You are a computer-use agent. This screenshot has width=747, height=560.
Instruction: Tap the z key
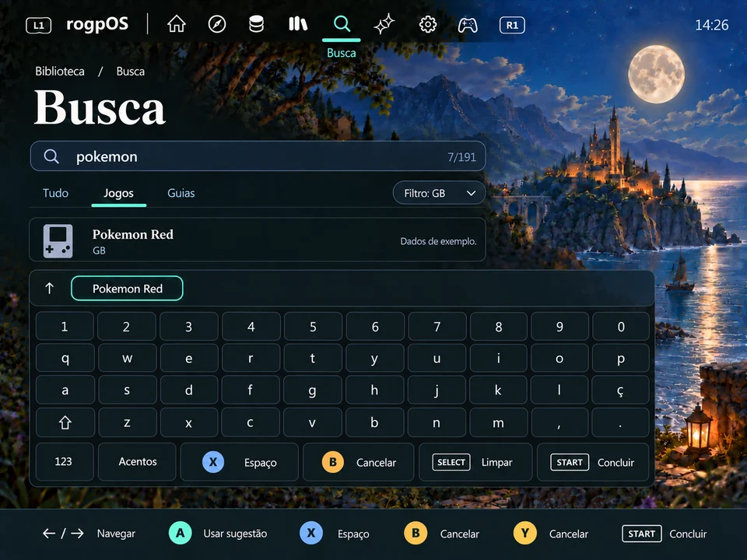click(127, 422)
